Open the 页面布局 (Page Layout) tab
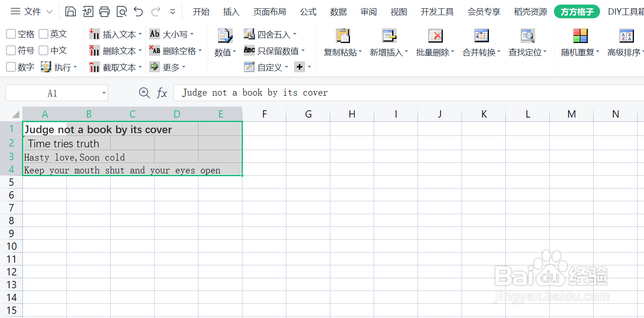The height and width of the screenshot is (318, 644). pos(270,12)
